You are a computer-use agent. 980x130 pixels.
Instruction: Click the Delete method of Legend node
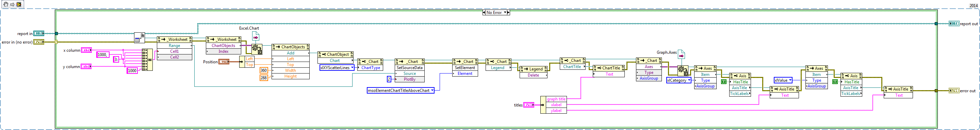[x=533, y=75]
